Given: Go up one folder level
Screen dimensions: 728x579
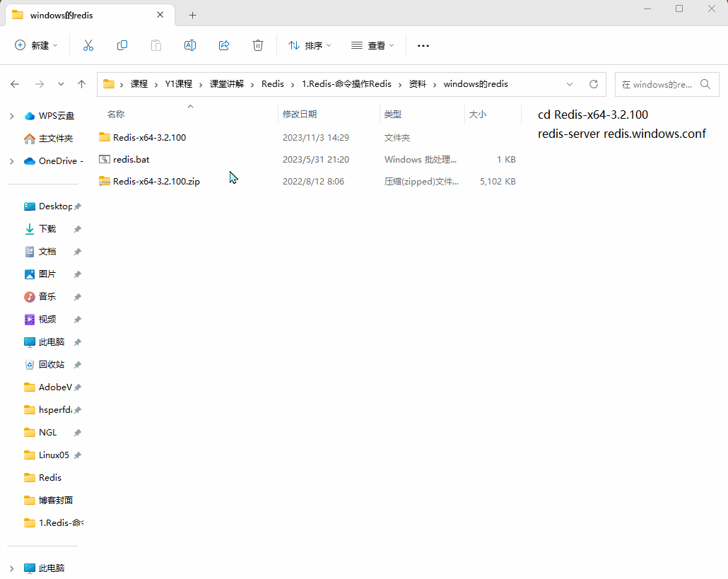Looking at the screenshot, I should click(82, 84).
